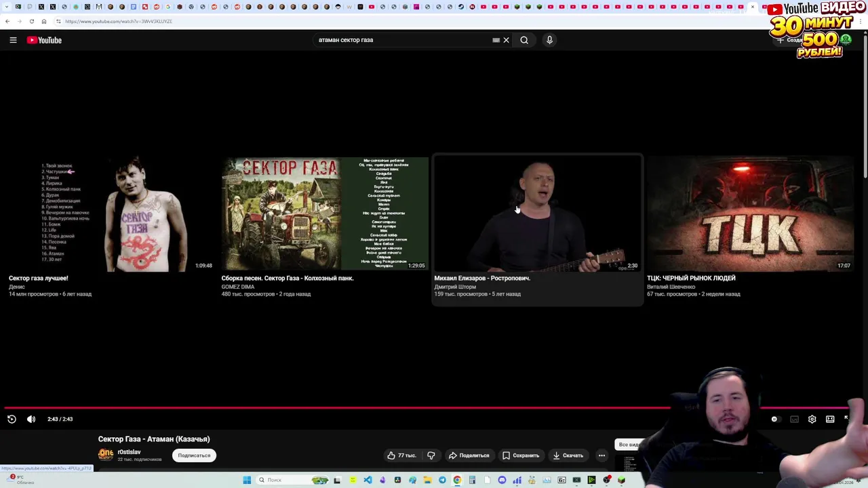This screenshot has height=488, width=868.
Task: Open the Колхозный панк compilation thumbnail
Action: pyautogui.click(x=325, y=214)
